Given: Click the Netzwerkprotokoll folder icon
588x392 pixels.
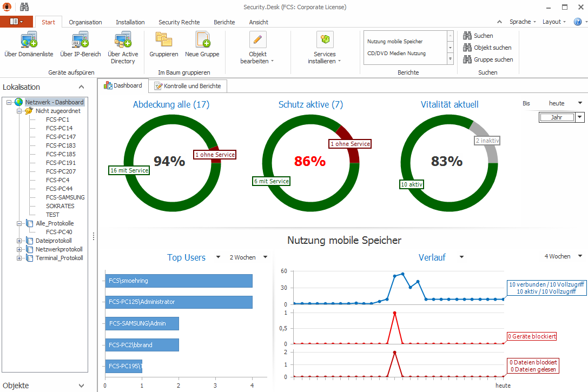Looking at the screenshot, I should pyautogui.click(x=29, y=249).
